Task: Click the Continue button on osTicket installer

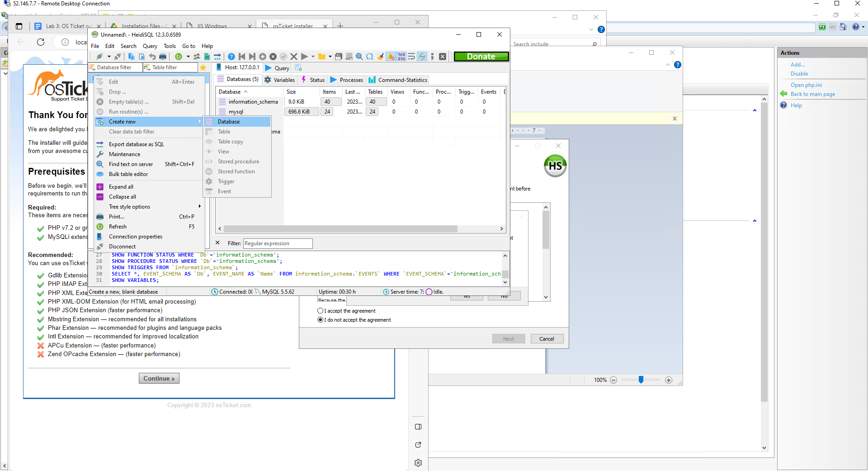Action: tap(159, 378)
